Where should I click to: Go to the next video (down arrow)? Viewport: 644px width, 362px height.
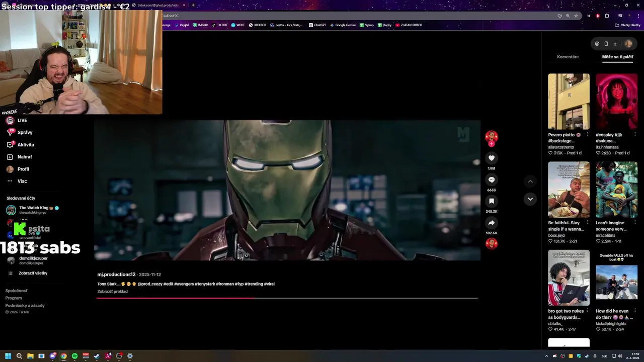[x=530, y=199]
